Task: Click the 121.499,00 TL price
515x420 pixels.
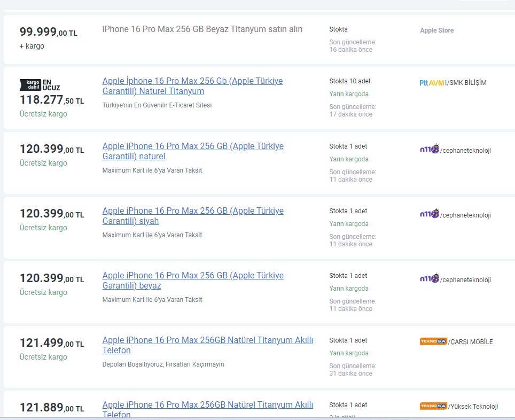Action: click(x=51, y=344)
